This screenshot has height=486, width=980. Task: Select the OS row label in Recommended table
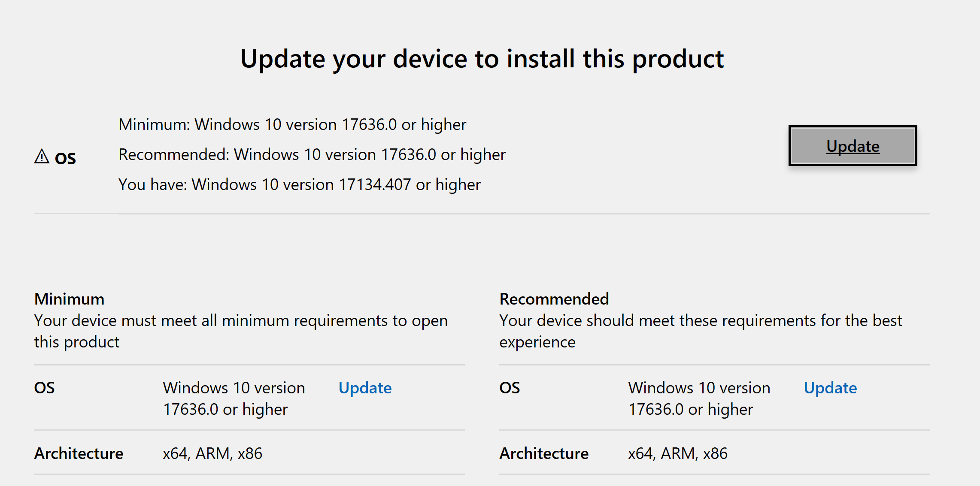point(510,388)
